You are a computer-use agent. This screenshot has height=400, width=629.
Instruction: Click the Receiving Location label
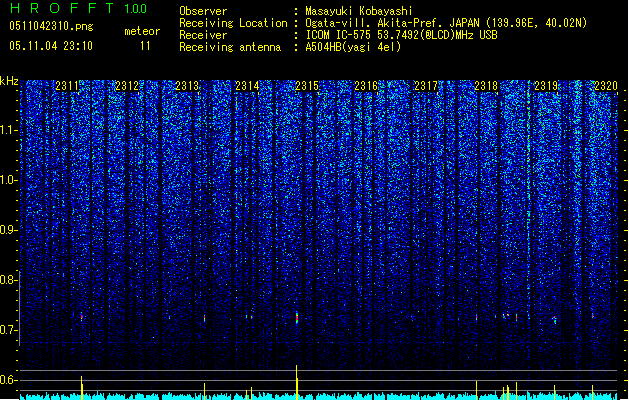tap(233, 23)
